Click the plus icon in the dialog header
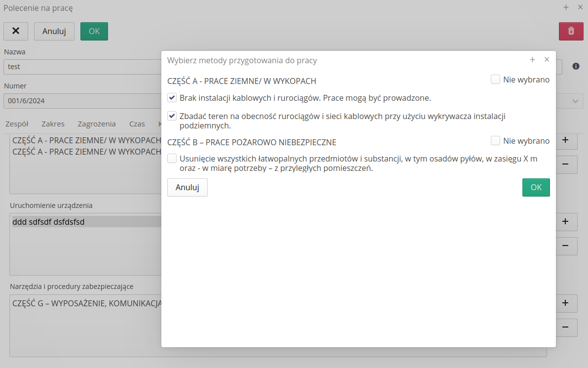The height and width of the screenshot is (368, 588). pos(532,60)
